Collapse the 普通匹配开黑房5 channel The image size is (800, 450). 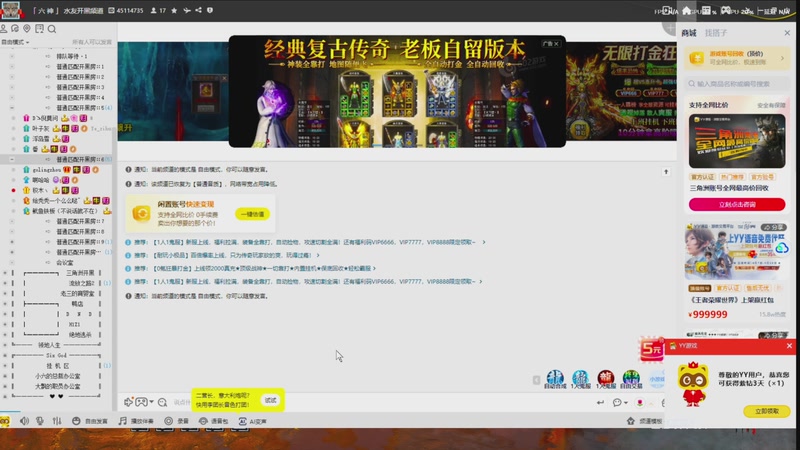(12, 108)
